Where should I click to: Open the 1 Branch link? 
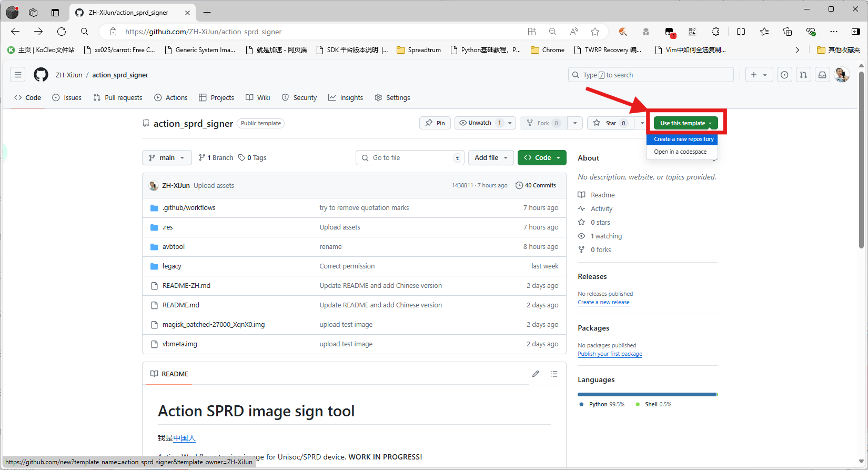pos(216,158)
